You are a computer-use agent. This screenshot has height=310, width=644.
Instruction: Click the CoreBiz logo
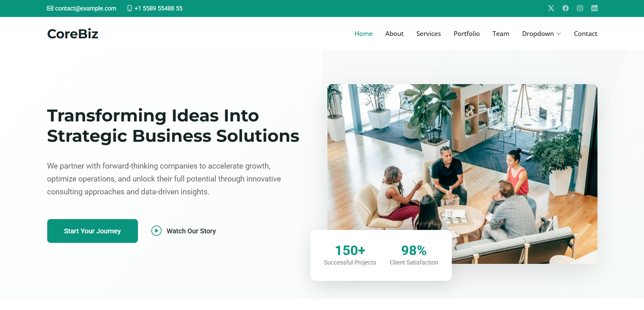pos(73,34)
